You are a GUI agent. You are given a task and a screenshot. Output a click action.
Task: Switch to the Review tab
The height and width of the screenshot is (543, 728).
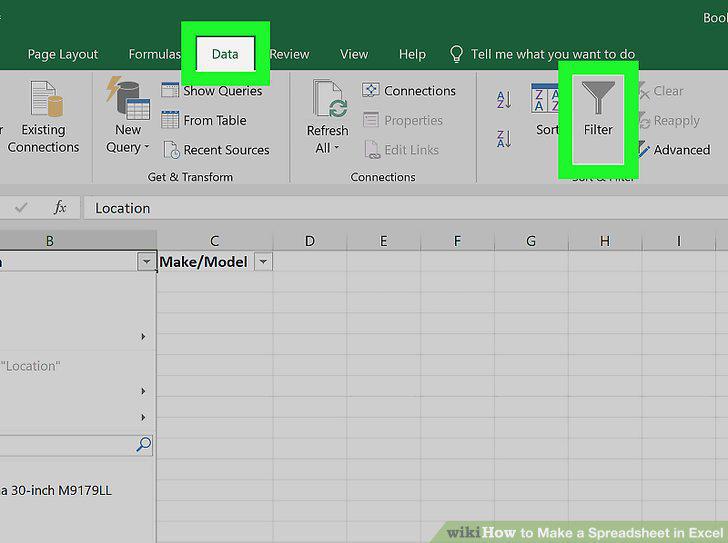pyautogui.click(x=290, y=54)
